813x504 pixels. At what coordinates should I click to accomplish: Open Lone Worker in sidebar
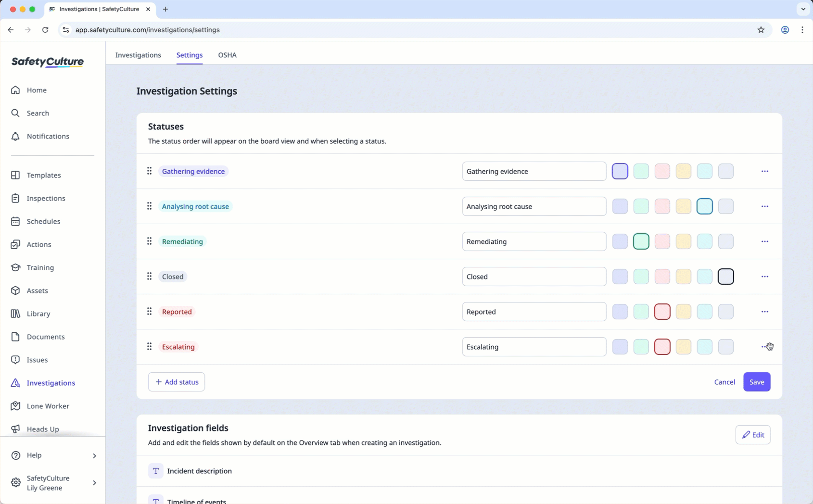[x=40, y=406]
